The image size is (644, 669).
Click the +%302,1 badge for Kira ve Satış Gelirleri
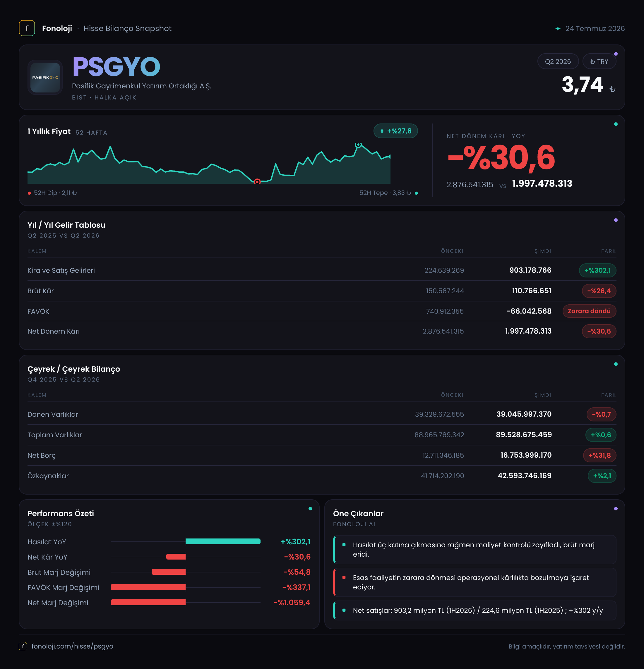pyautogui.click(x=597, y=270)
